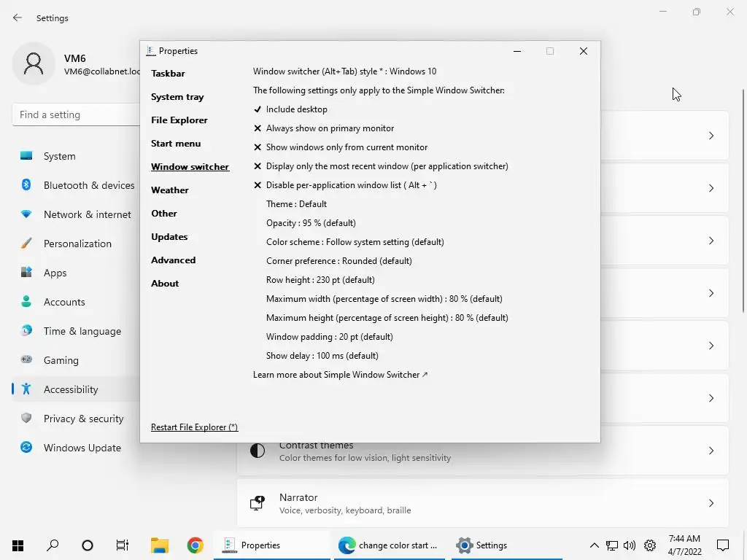Switch to the Edge window on the taskbar
This screenshot has width=747, height=560.
[388, 545]
